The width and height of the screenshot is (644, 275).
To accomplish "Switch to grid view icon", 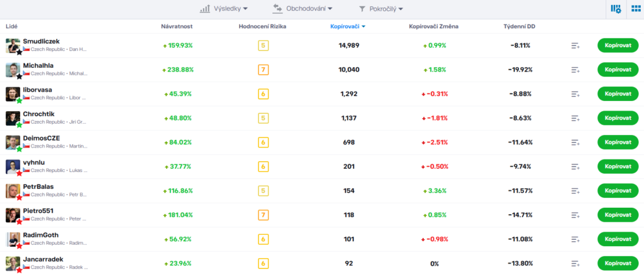I will (x=636, y=9).
